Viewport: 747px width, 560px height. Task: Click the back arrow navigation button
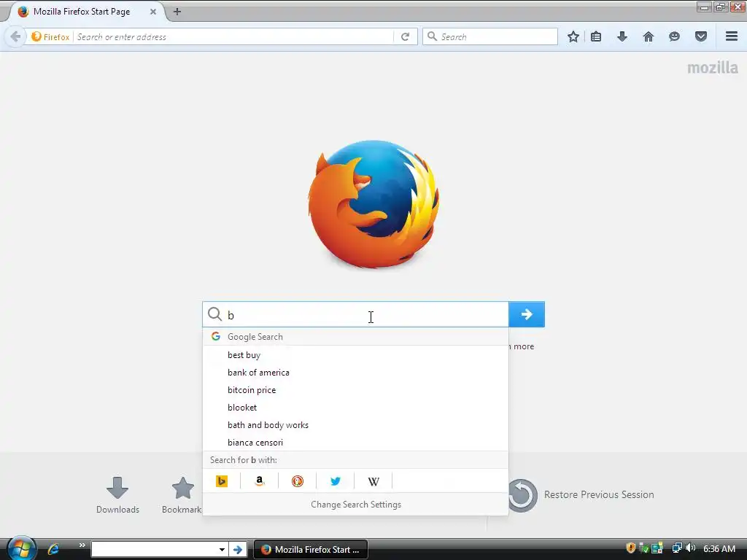(x=15, y=36)
